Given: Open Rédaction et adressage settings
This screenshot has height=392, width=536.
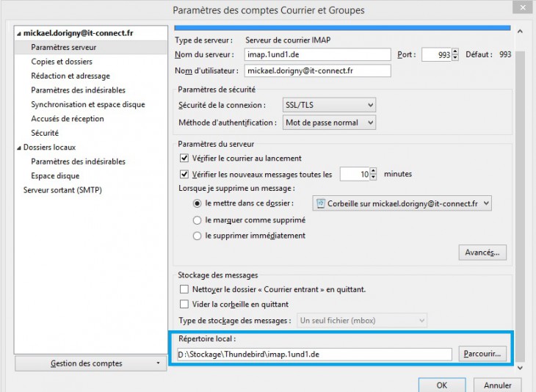Looking at the screenshot, I should (x=70, y=76).
